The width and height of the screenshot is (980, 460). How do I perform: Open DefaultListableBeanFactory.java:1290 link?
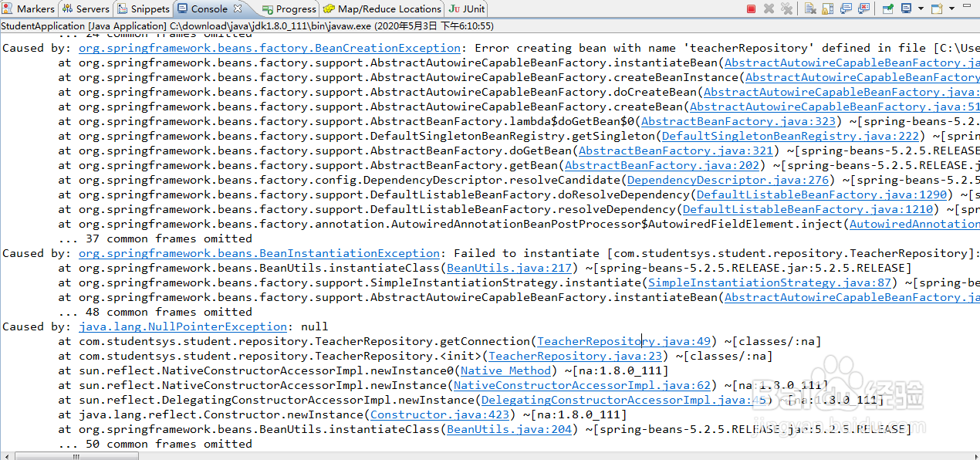(x=821, y=194)
